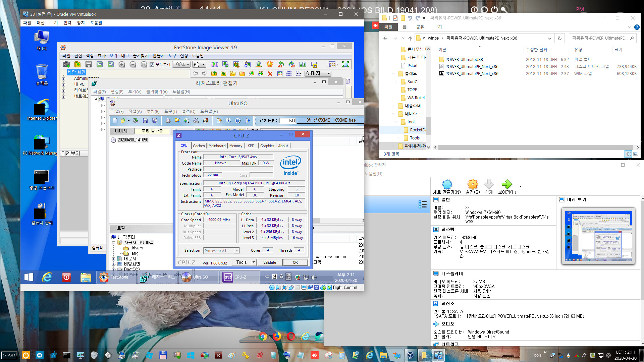Expand the Administrator tree node in FastStone

[63, 79]
